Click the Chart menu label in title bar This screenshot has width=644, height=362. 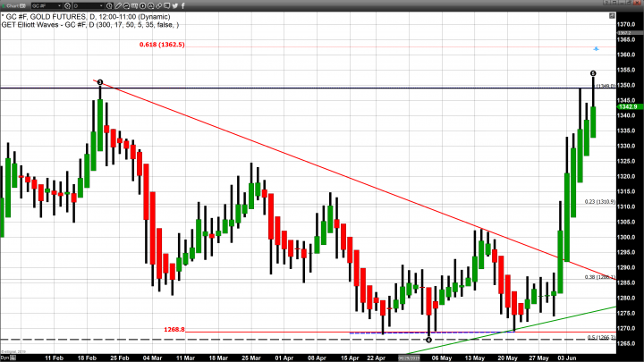click(x=13, y=4)
